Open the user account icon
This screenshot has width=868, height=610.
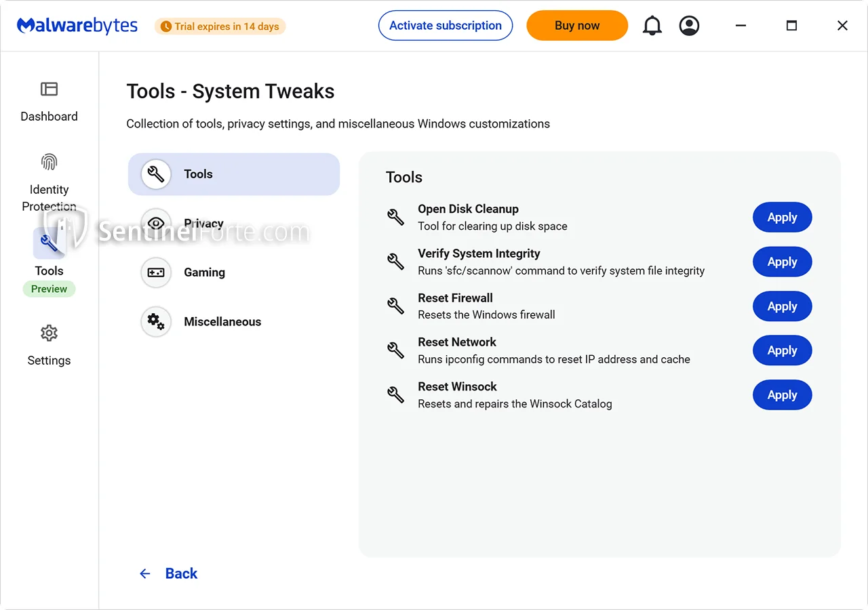(x=689, y=26)
